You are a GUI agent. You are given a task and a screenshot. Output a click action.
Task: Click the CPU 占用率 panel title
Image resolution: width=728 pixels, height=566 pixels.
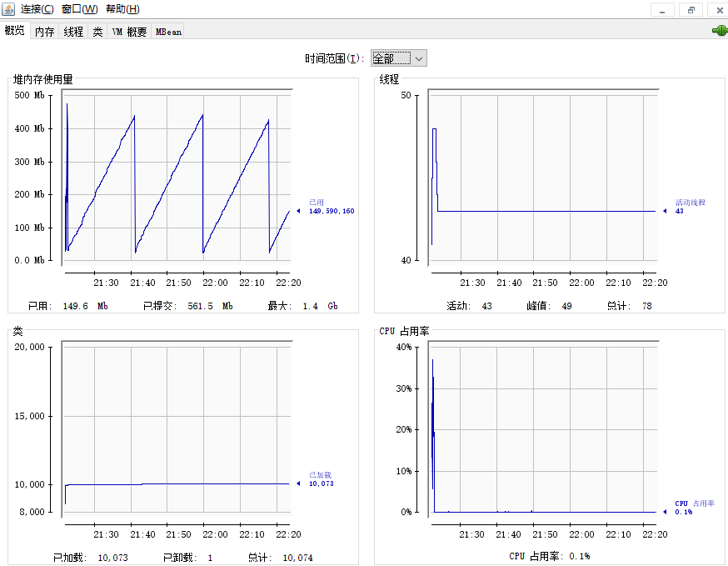(x=404, y=331)
